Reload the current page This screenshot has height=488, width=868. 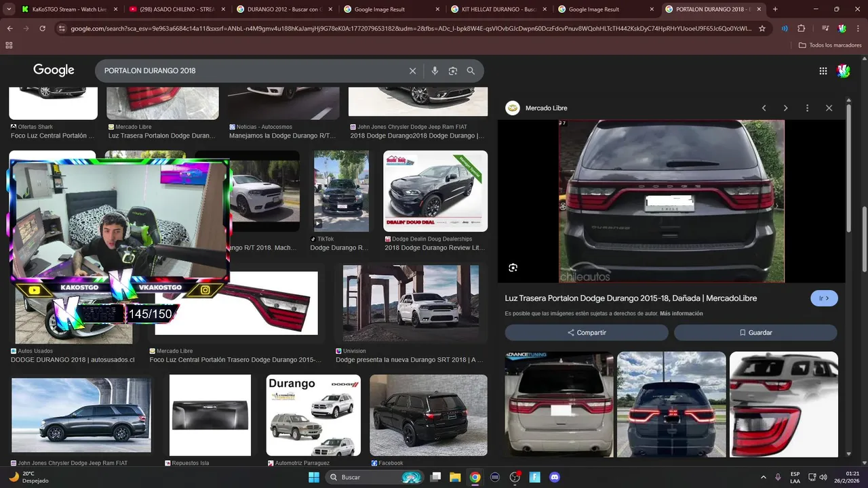tap(42, 28)
